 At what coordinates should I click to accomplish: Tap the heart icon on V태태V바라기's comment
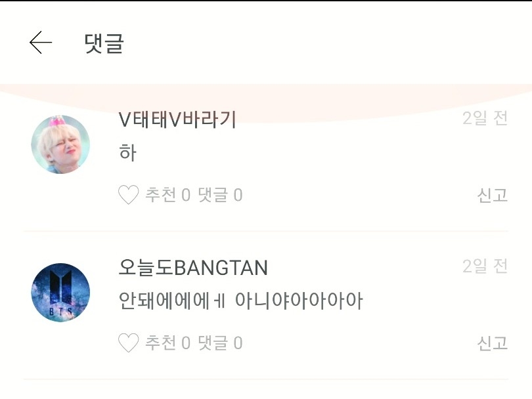click(x=128, y=195)
